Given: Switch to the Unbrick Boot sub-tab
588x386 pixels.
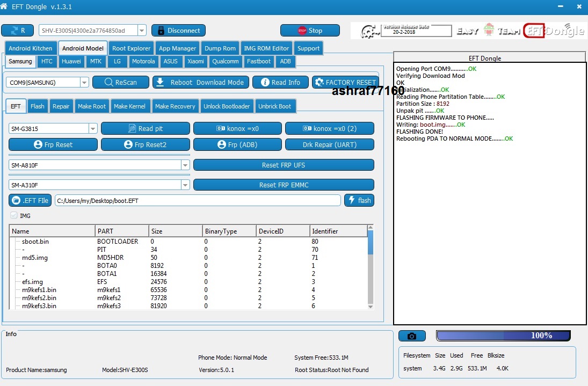Looking at the screenshot, I should click(274, 106).
